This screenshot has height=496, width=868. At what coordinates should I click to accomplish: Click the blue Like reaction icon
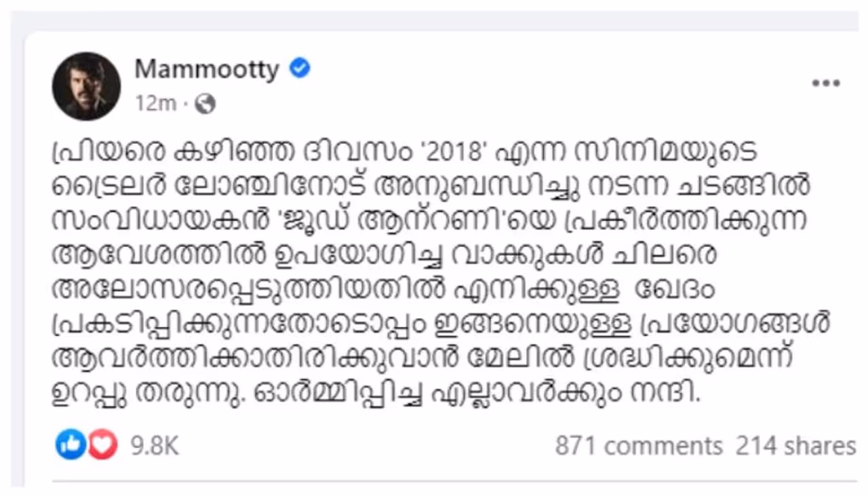tap(70, 445)
